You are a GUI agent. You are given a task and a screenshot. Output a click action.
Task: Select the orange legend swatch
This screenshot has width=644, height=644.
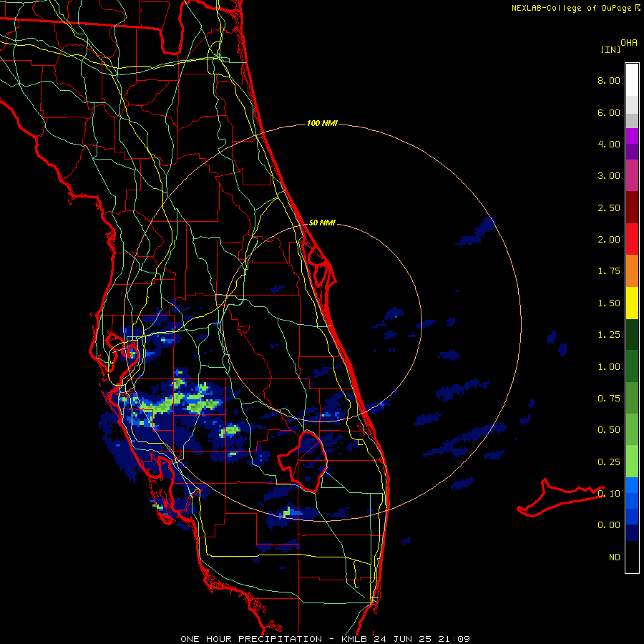632,271
